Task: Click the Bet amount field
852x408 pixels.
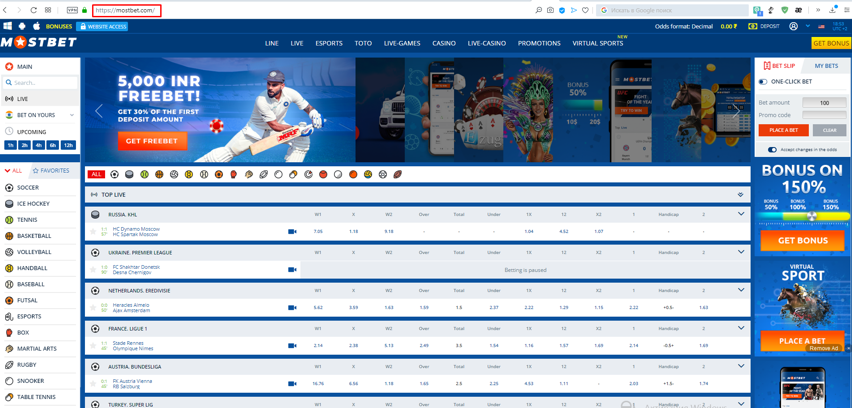Action: point(824,103)
